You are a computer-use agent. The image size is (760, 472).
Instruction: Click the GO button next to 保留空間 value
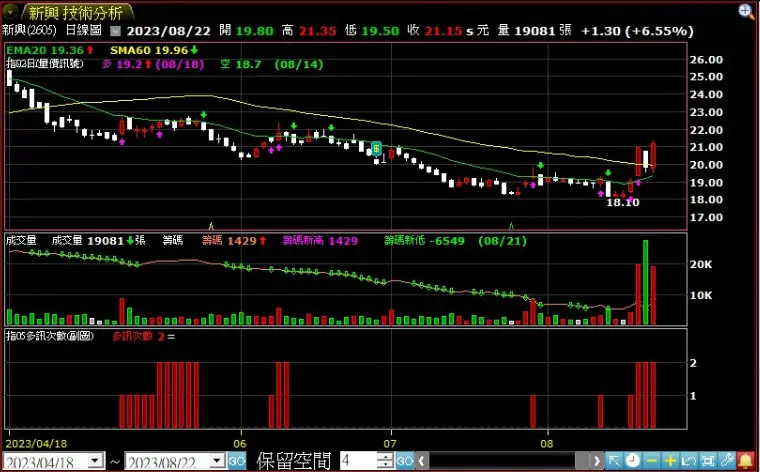click(405, 461)
